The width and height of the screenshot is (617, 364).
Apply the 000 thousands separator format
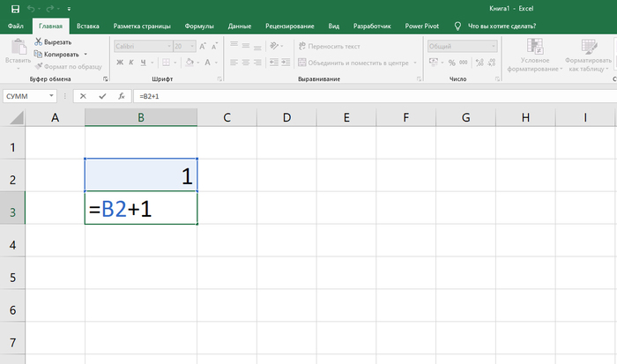[x=464, y=63]
